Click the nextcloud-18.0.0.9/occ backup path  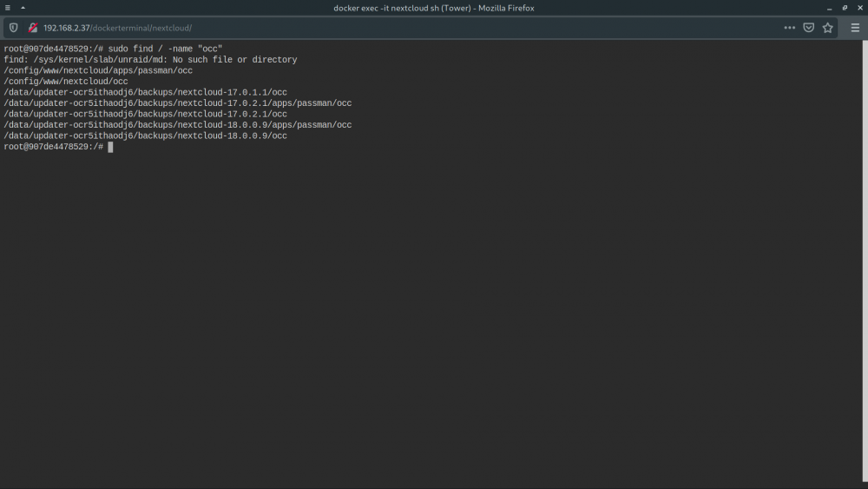(146, 135)
